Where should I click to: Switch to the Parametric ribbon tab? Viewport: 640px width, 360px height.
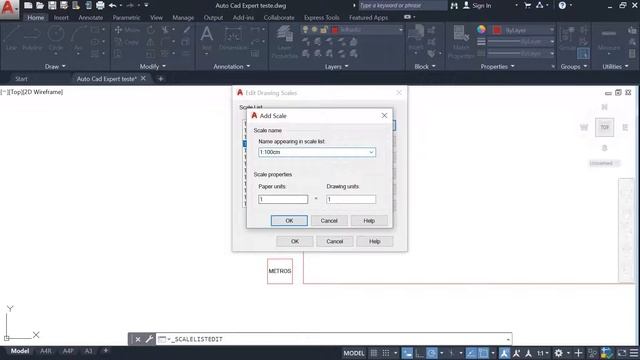point(126,18)
